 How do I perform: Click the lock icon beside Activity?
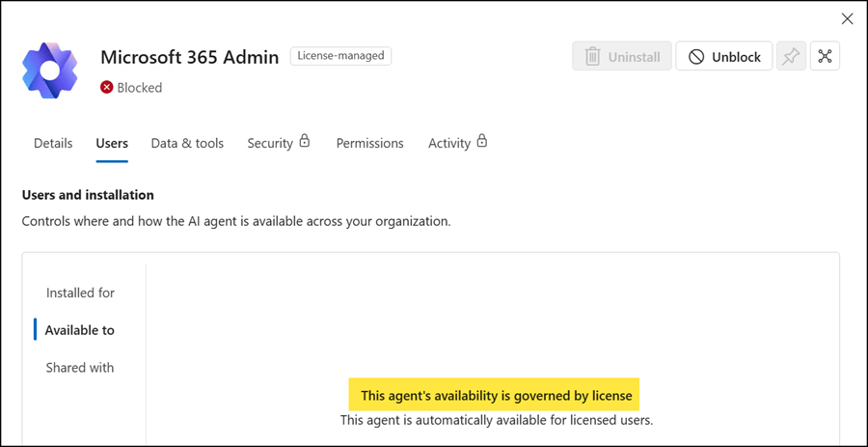click(x=482, y=141)
